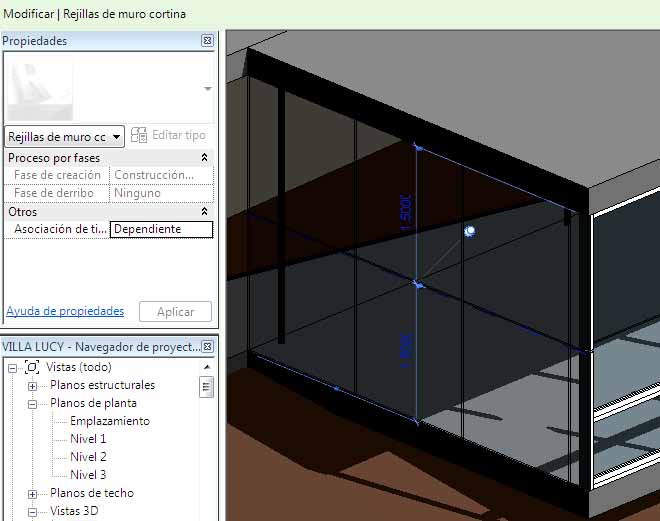The image size is (660, 521).
Task: Open Rejillas de muro cortina filter dropdown
Action: (117, 136)
